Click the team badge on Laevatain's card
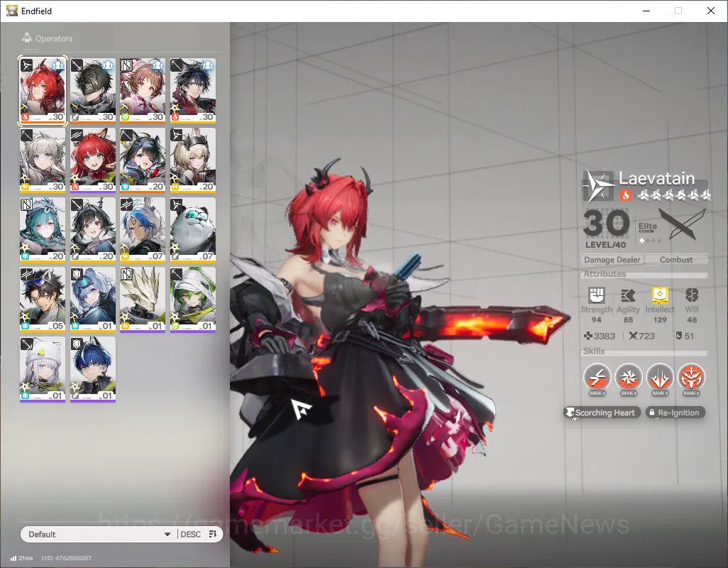 57,65
